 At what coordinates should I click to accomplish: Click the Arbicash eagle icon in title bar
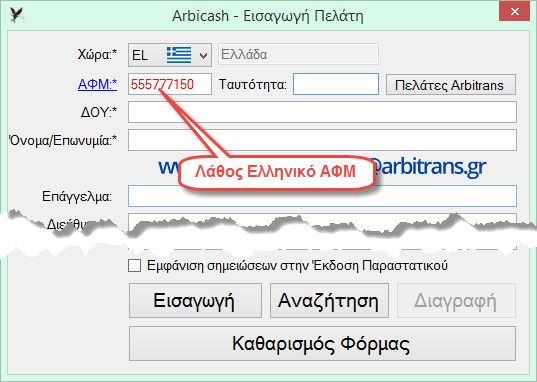[17, 15]
